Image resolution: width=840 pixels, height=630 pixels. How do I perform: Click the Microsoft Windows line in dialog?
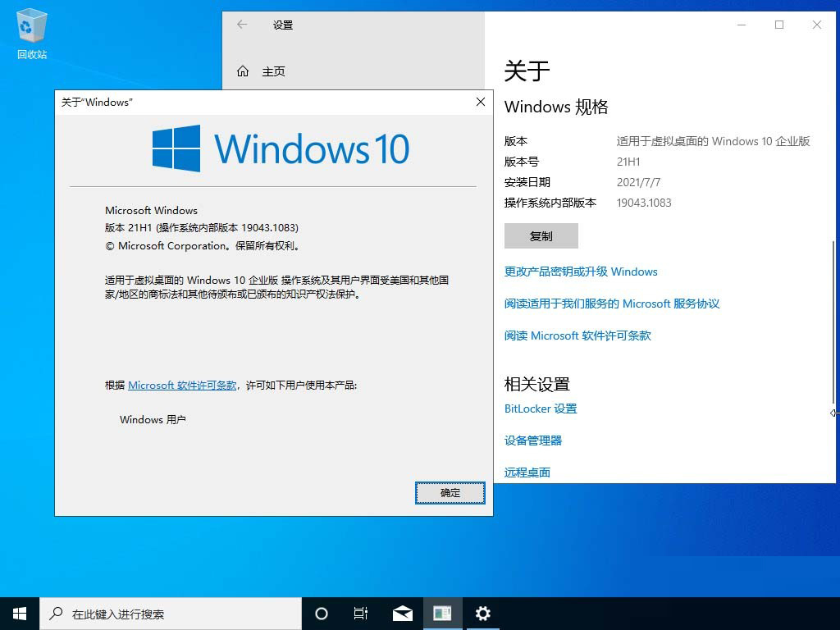[151, 211]
